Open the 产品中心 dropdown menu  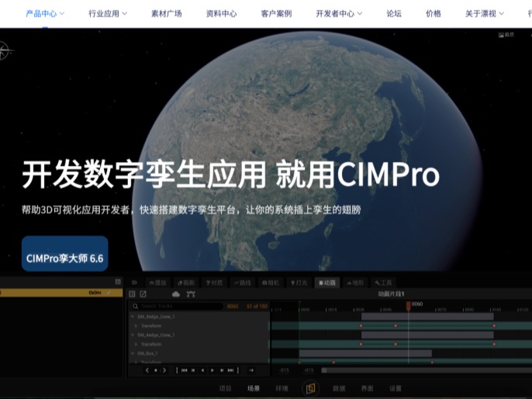(45, 14)
